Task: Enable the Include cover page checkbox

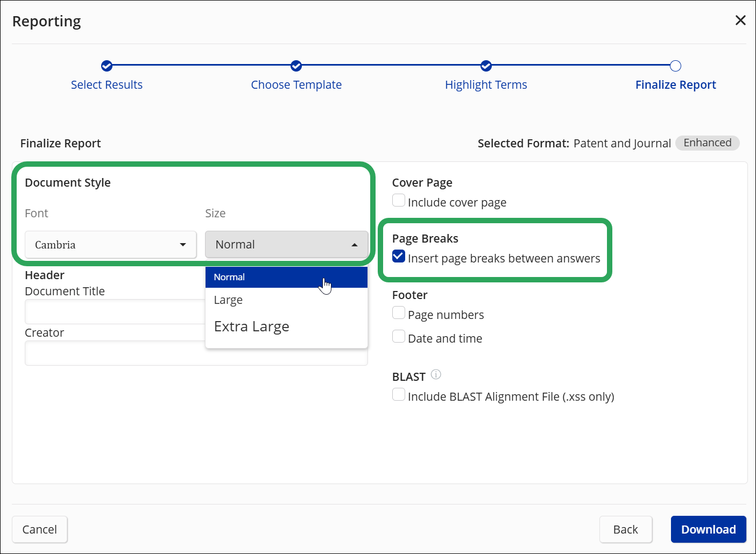Action: pyautogui.click(x=398, y=200)
